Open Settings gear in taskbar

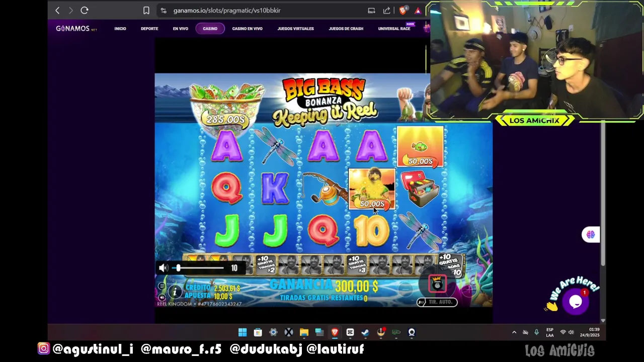pos(273,332)
